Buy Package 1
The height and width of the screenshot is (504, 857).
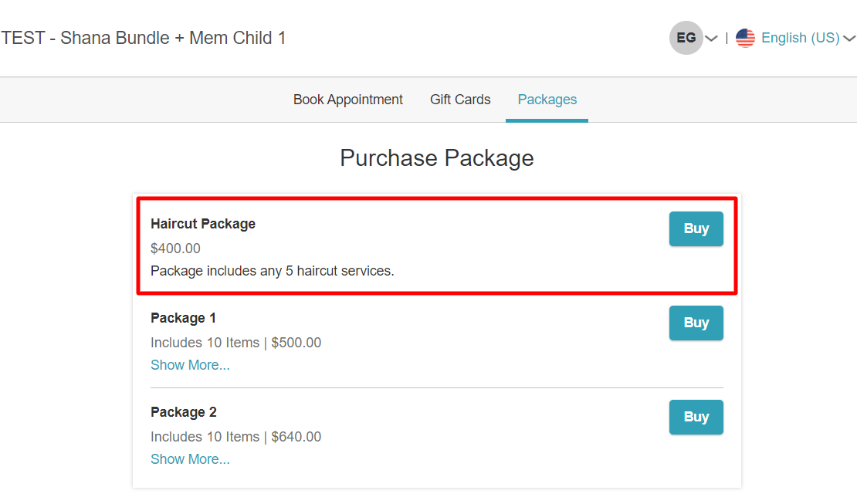(x=696, y=323)
